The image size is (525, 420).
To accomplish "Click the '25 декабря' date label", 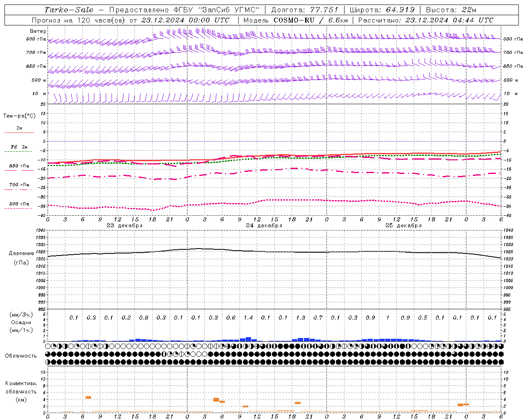I will (404, 226).
